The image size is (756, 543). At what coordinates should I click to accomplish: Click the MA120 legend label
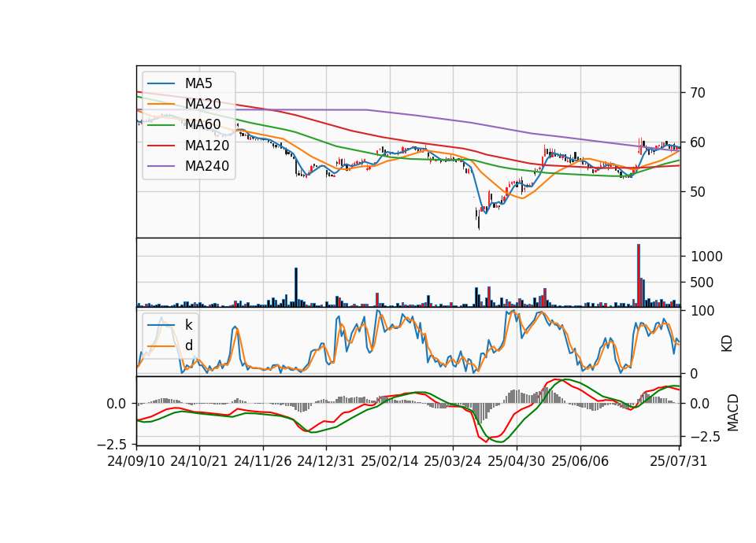[x=207, y=146]
